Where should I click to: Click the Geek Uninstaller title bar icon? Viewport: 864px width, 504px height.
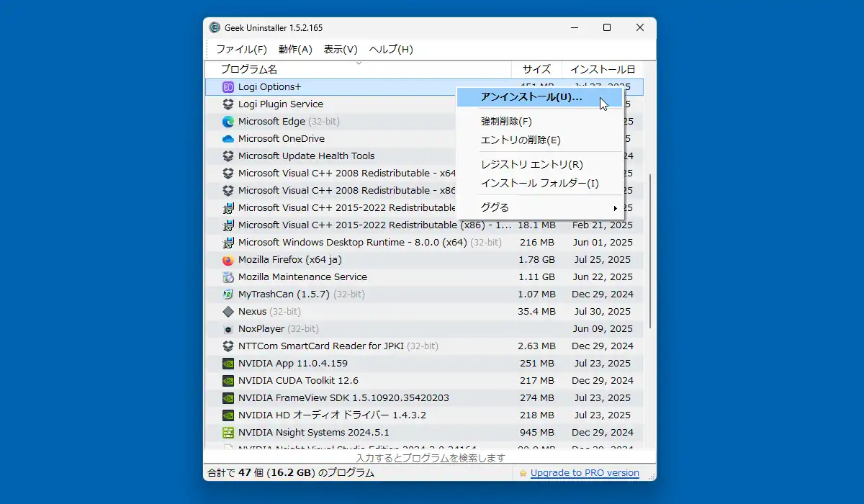pos(215,28)
